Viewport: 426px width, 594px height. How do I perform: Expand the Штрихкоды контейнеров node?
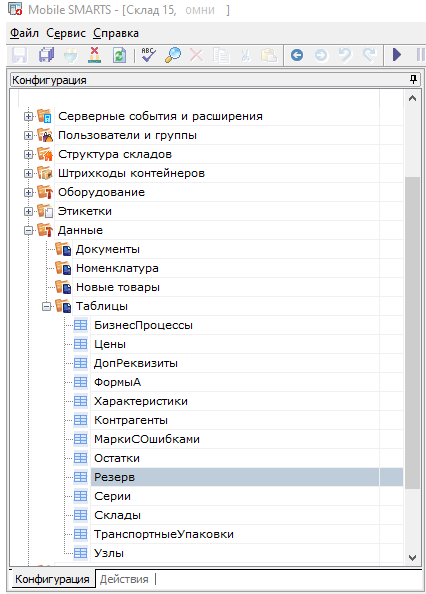point(28,173)
